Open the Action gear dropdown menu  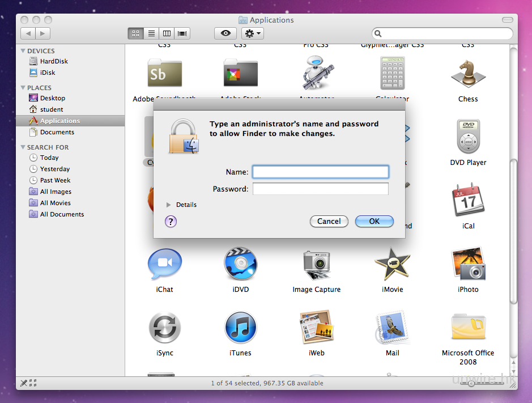tap(252, 33)
